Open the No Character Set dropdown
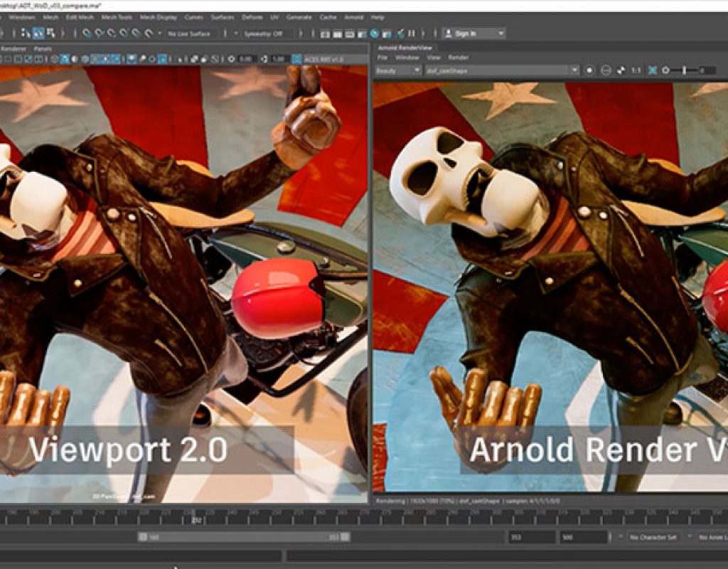Image resolution: width=728 pixels, height=569 pixels. click(x=654, y=537)
